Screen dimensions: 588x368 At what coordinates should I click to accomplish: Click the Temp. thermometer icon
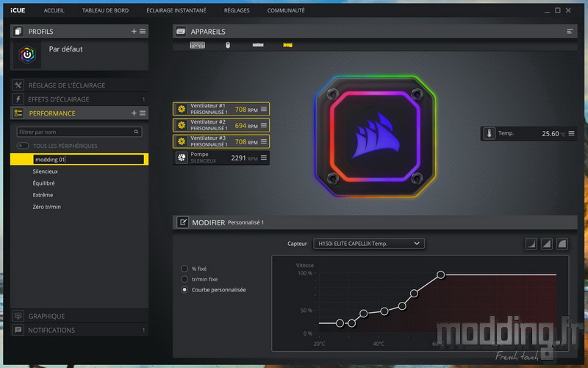(x=489, y=133)
